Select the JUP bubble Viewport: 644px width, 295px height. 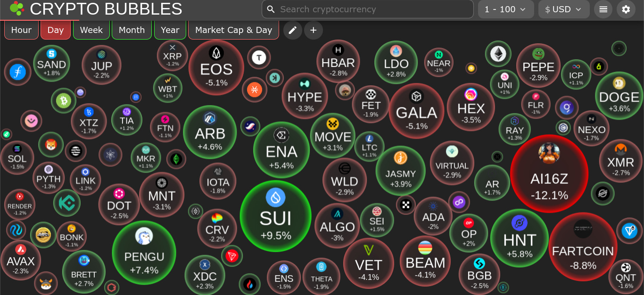(101, 65)
